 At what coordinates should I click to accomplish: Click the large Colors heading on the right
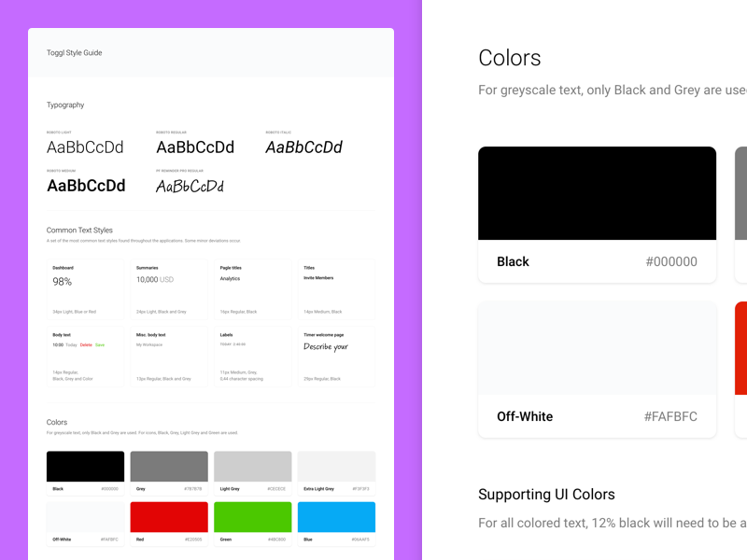(509, 58)
